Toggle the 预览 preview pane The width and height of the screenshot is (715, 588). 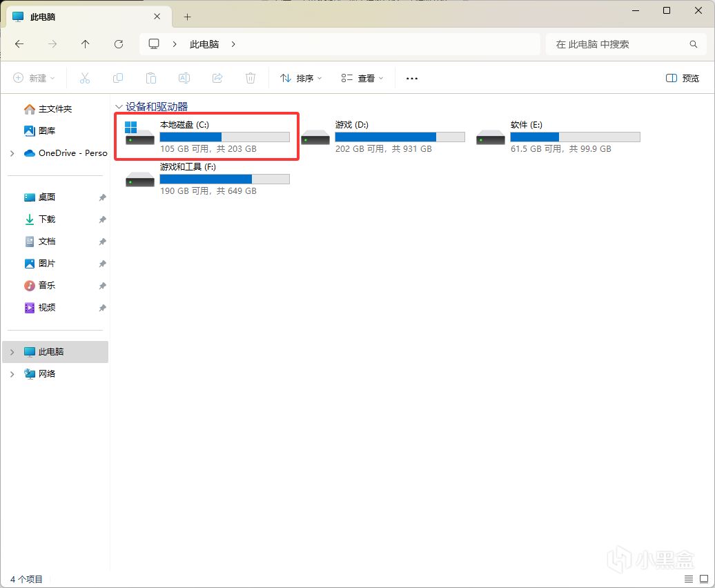tap(682, 79)
